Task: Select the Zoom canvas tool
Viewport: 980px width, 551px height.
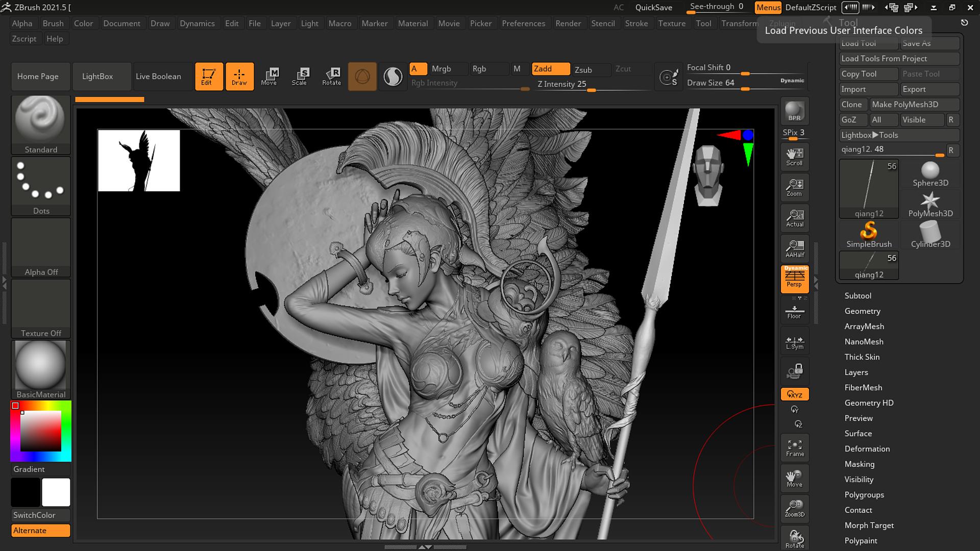Action: [795, 188]
